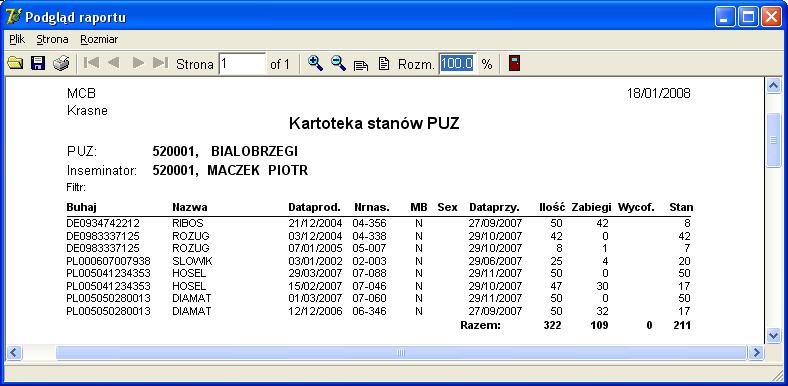
Task: Click the 'MCB' header text
Action: pos(81,93)
